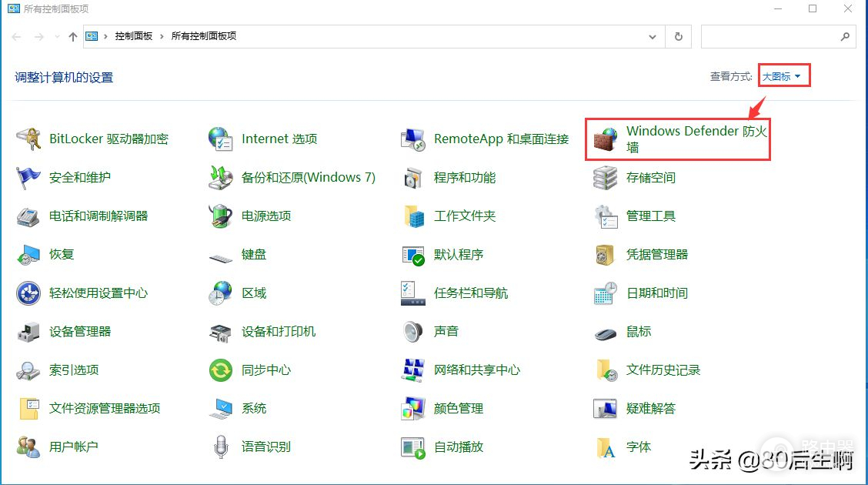
Task: Open 安全和维护 flag icon
Action: point(28,178)
